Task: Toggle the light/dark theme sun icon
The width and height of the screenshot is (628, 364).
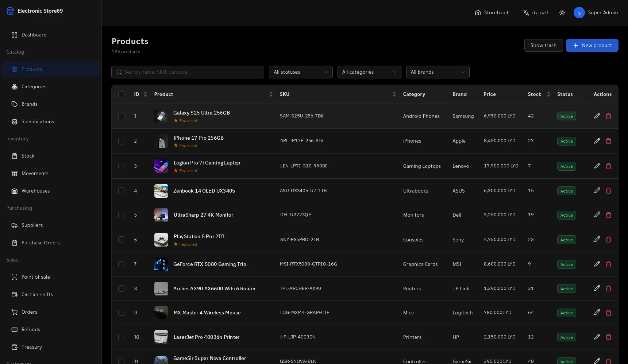Action: pyautogui.click(x=562, y=13)
